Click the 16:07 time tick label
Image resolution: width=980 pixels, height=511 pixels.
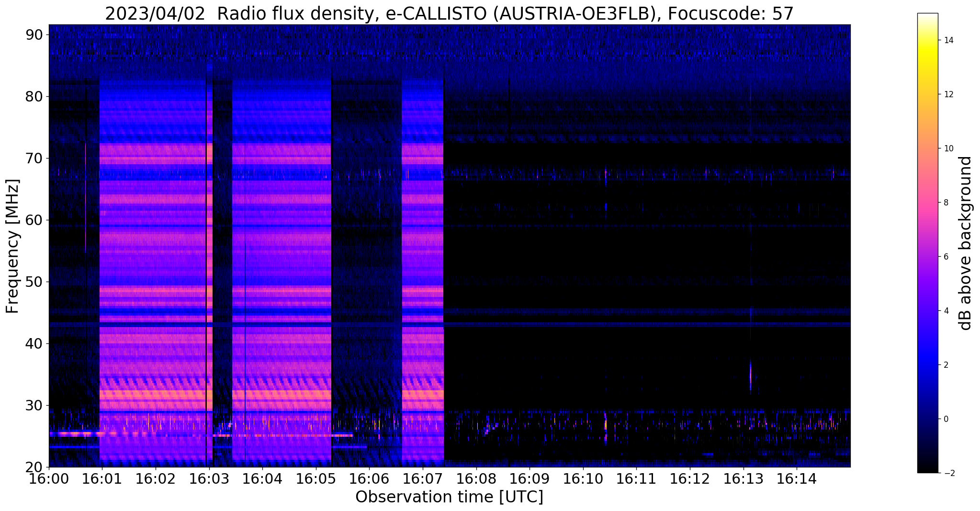coord(423,479)
